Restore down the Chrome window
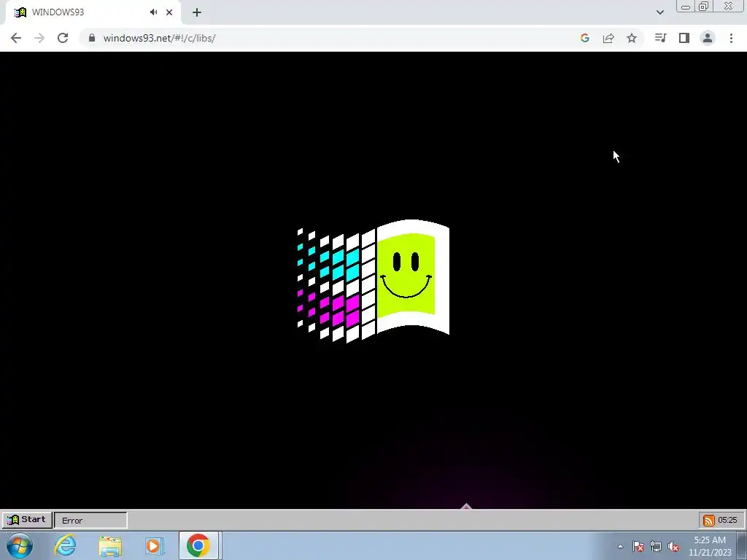Screen dimensions: 747x560 pyautogui.click(x=704, y=6)
